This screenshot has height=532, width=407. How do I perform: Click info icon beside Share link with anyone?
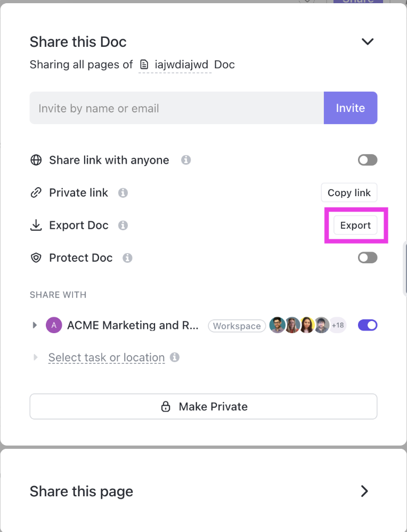coord(186,160)
